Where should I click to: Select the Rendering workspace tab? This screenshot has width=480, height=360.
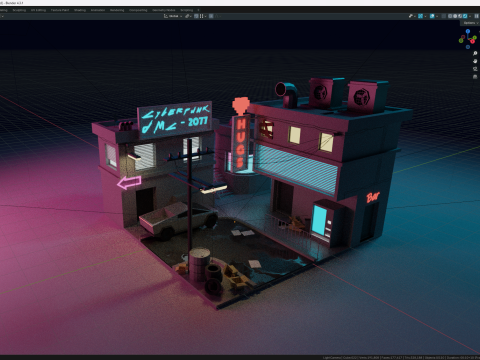click(117, 10)
